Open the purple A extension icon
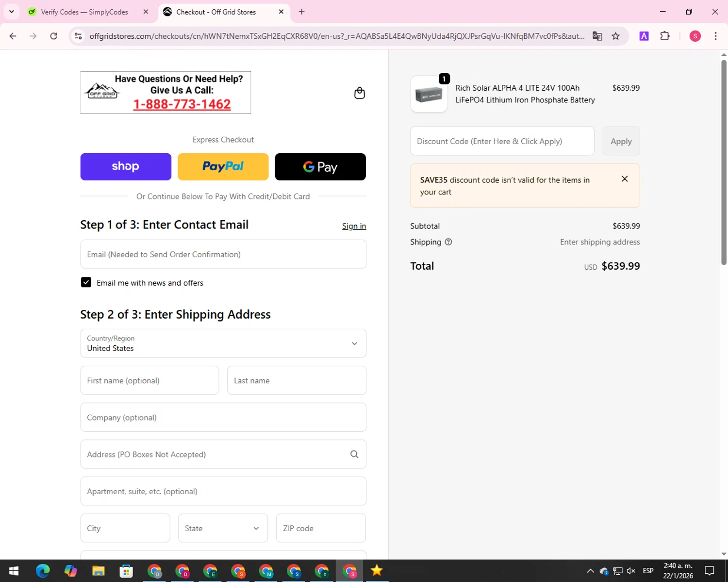The image size is (728, 582). [x=644, y=36]
